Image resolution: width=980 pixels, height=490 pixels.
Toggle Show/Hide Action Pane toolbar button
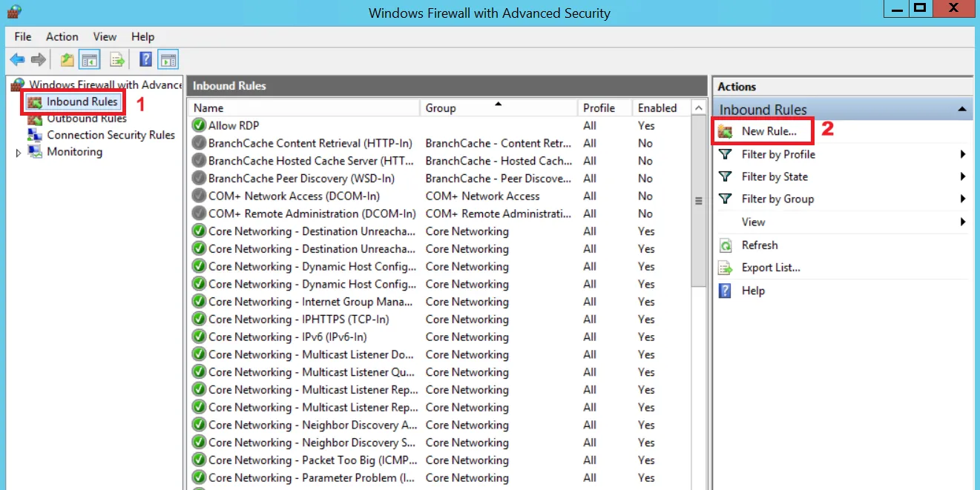click(168, 60)
